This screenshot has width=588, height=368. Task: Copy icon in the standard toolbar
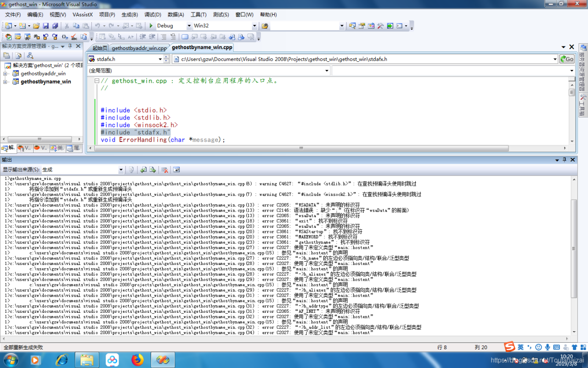(76, 26)
